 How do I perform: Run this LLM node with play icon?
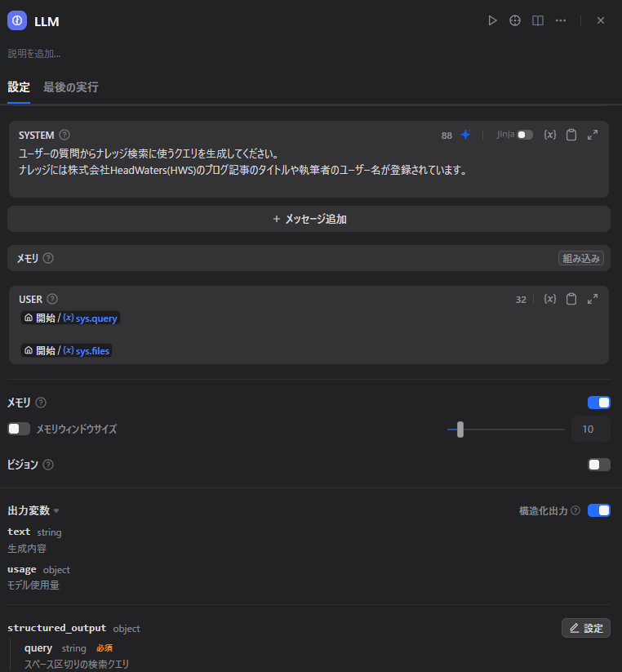(x=492, y=20)
